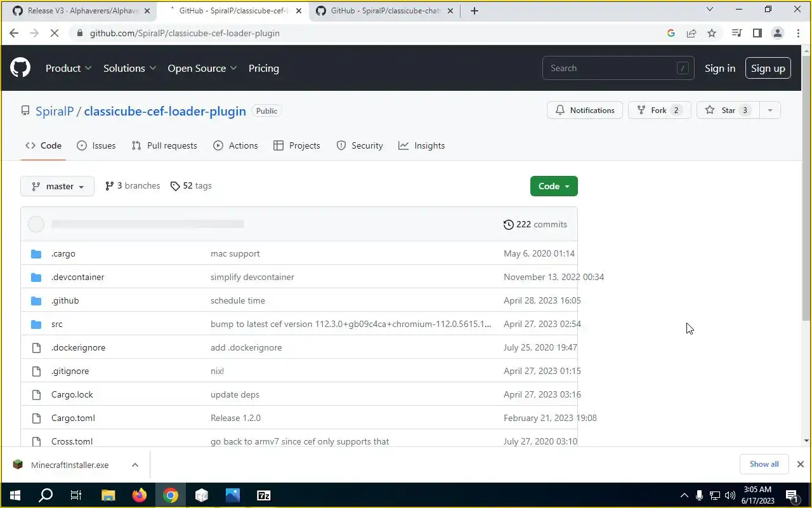Expand the Product menu
Image resolution: width=812 pixels, height=508 pixels.
pos(69,68)
